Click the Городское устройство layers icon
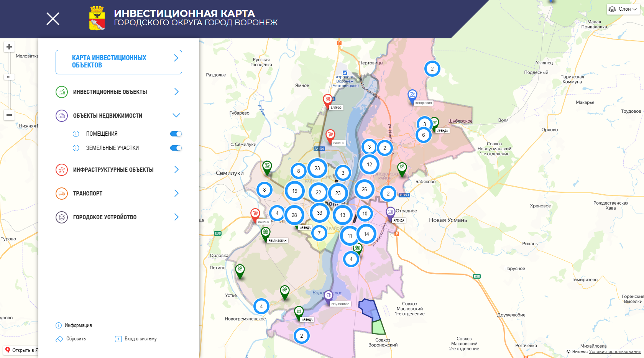This screenshot has height=358, width=644. [x=62, y=217]
